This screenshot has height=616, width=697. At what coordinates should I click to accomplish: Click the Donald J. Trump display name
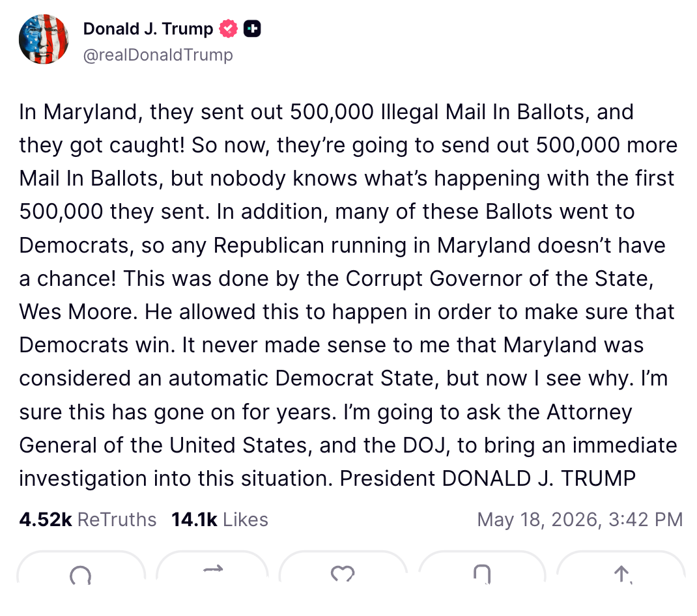coord(148,29)
